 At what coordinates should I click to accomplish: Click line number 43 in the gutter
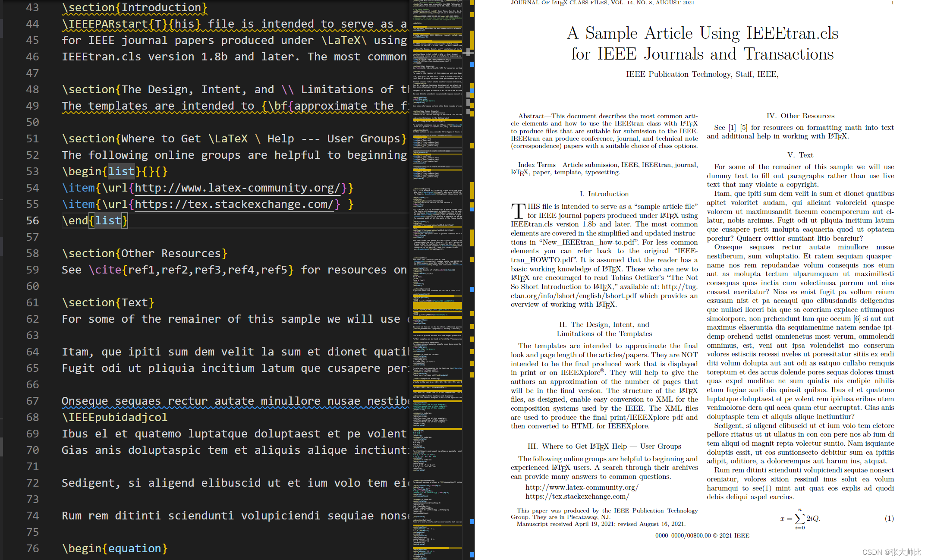click(32, 7)
